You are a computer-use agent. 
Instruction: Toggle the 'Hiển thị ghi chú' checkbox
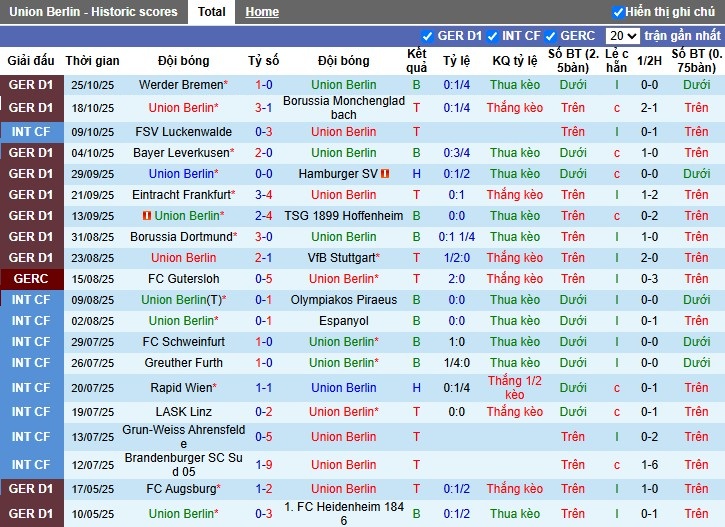point(618,12)
